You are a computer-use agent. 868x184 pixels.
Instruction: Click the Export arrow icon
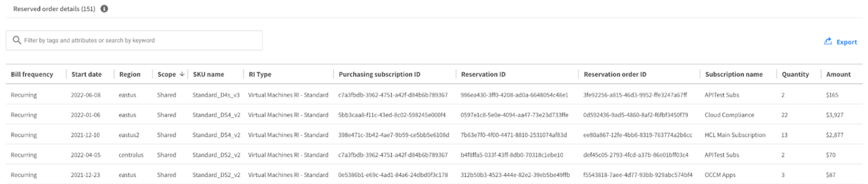[x=828, y=41]
